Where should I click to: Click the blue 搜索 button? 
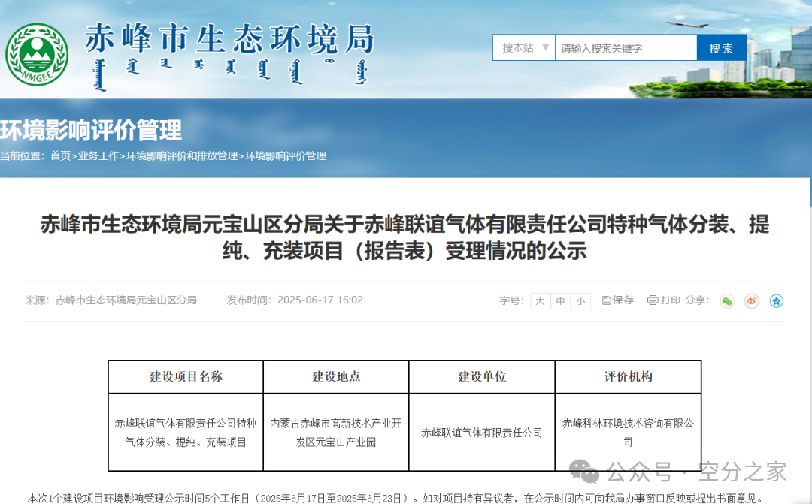(721, 47)
